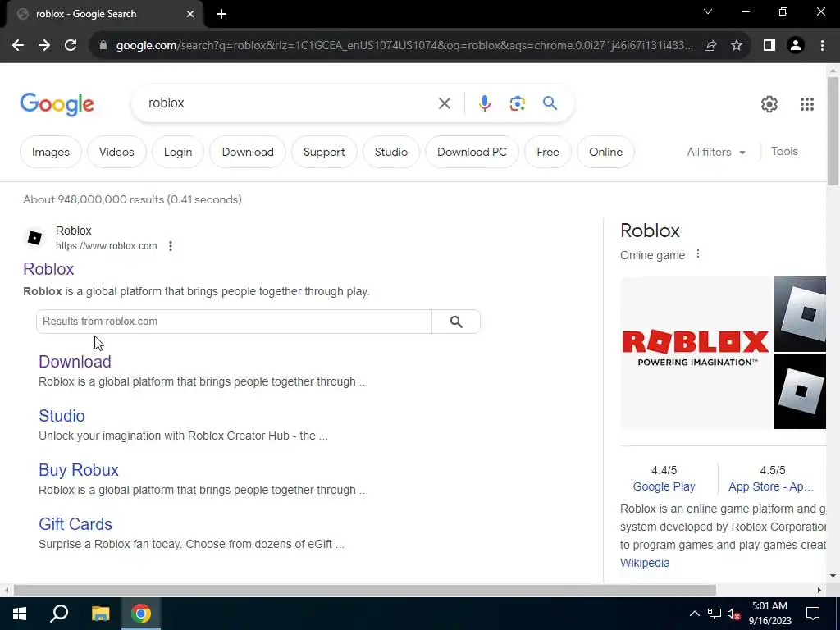Screen dimensions: 840x630
Task: Open the Google Play rating link
Action: pyautogui.click(x=664, y=486)
